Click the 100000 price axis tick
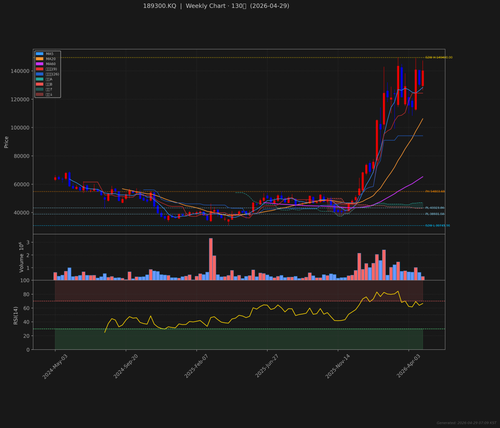 (20, 128)
